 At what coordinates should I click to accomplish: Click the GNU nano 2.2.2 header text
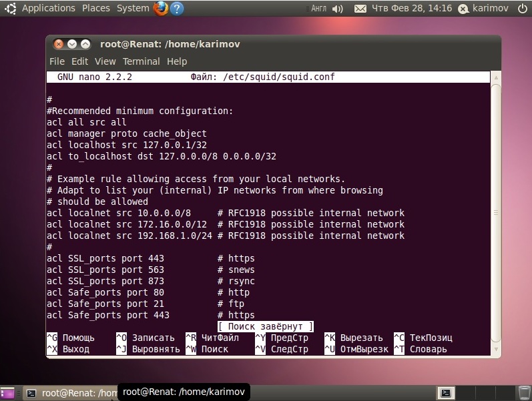[x=95, y=77]
